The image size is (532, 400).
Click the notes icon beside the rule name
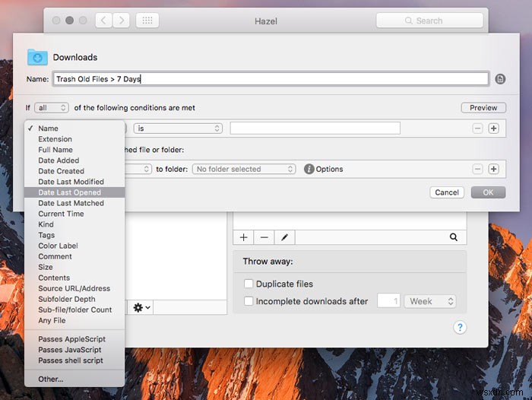coord(500,79)
